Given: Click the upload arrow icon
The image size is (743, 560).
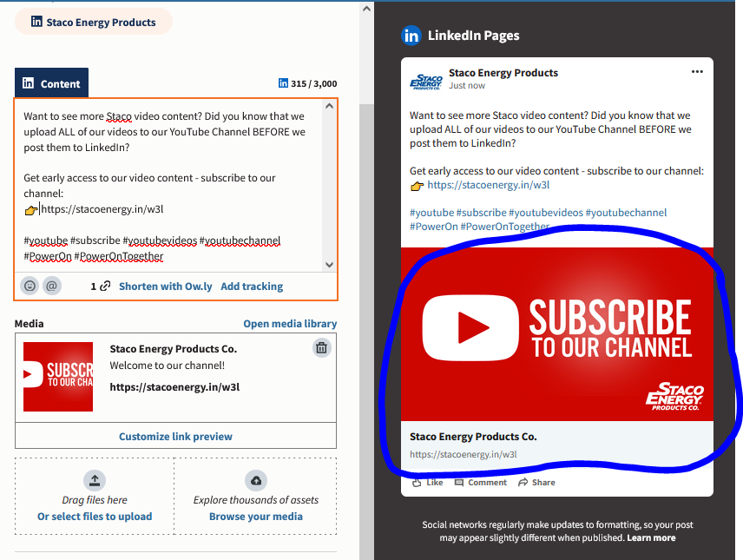Looking at the screenshot, I should tap(95, 480).
